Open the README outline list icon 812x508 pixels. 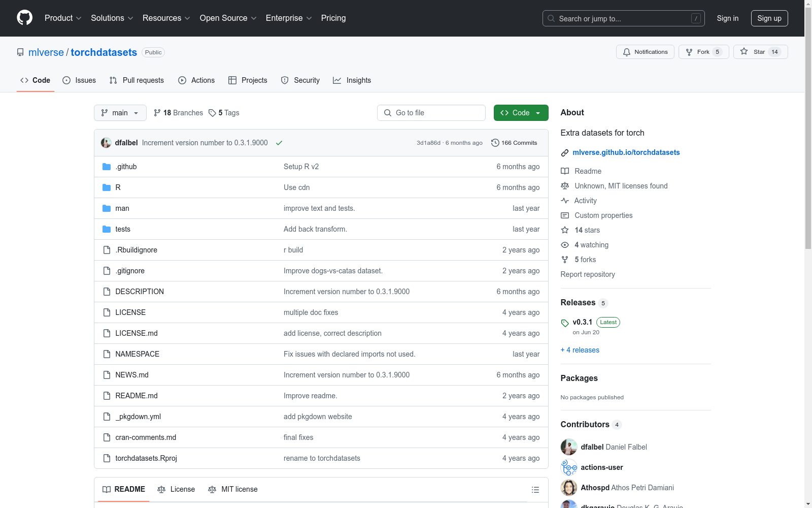coord(535,490)
